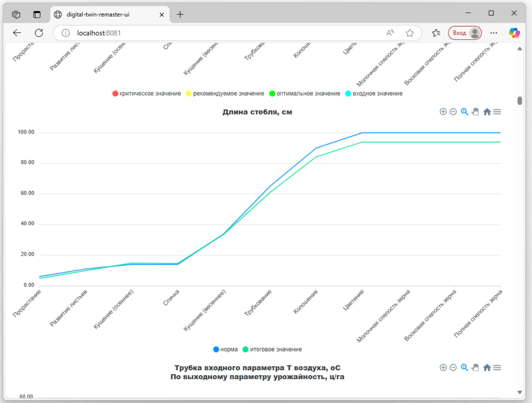The image size is (532, 403).
Task: Click the Вход sign-in button
Action: (459, 33)
